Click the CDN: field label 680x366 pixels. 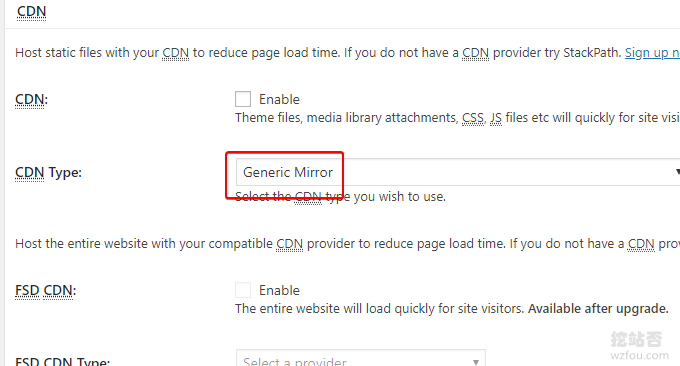(31, 99)
